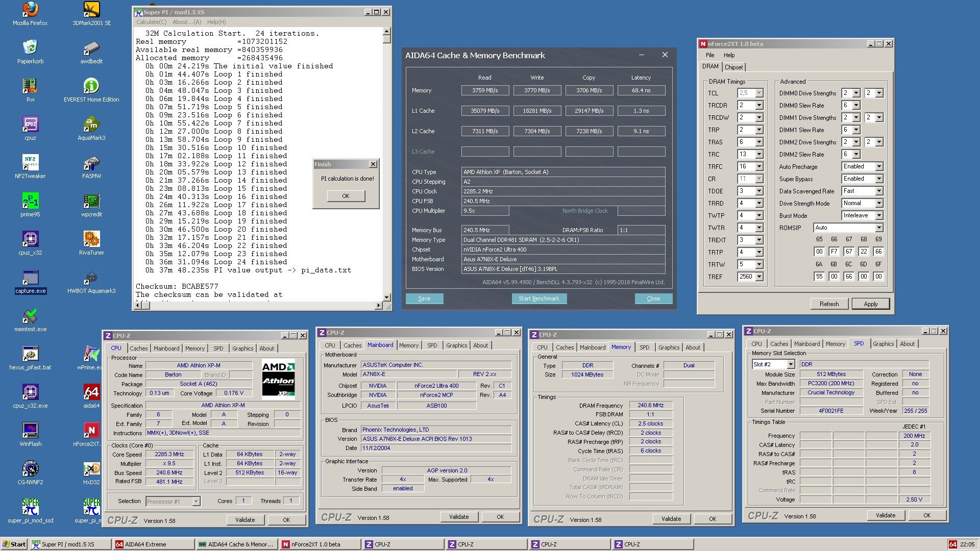Select SPD tab in Mainboard CPU-Z window
Image resolution: width=980 pixels, height=551 pixels.
[432, 345]
